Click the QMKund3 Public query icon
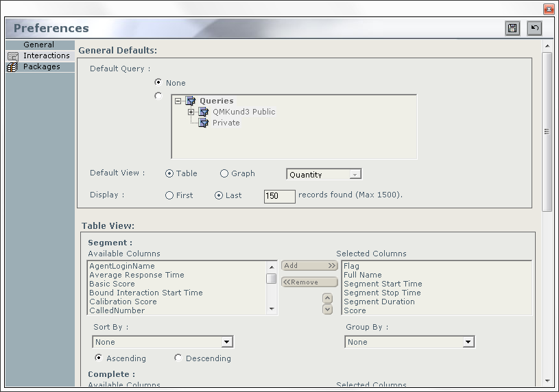559x392 pixels. pyautogui.click(x=204, y=112)
